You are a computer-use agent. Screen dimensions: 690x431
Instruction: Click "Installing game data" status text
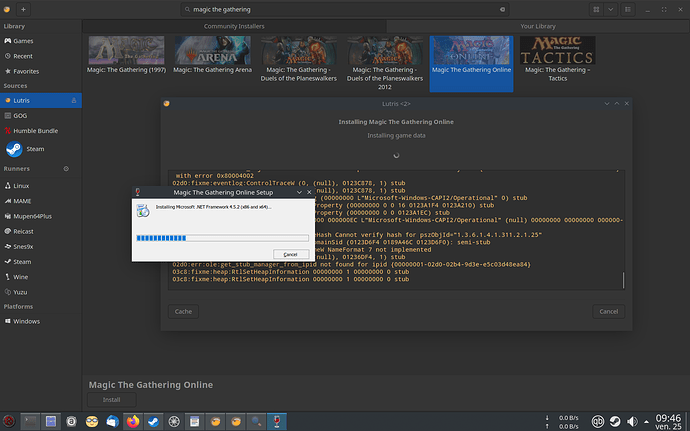pos(396,136)
